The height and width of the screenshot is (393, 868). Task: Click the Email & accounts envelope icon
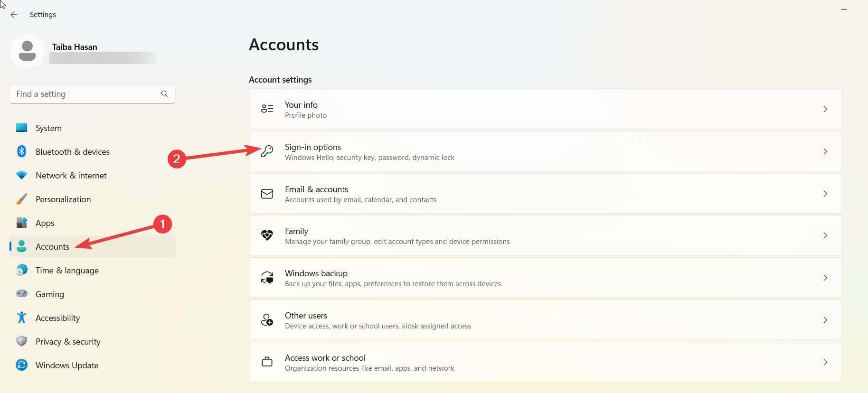tap(267, 194)
